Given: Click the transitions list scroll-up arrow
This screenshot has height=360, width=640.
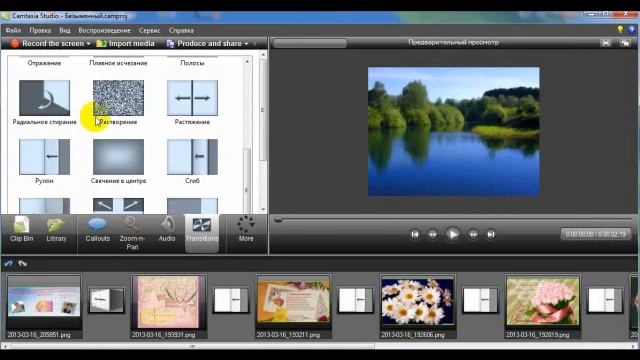Looking at the screenshot, I should [x=247, y=61].
